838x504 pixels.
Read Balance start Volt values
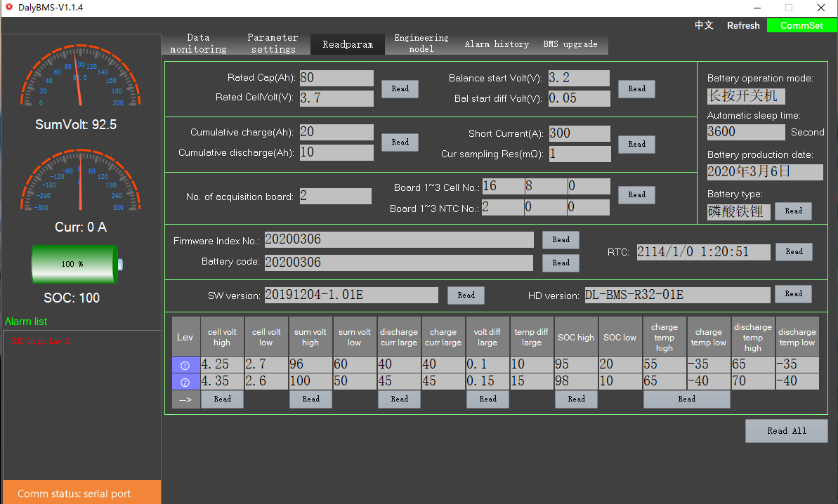click(x=636, y=88)
